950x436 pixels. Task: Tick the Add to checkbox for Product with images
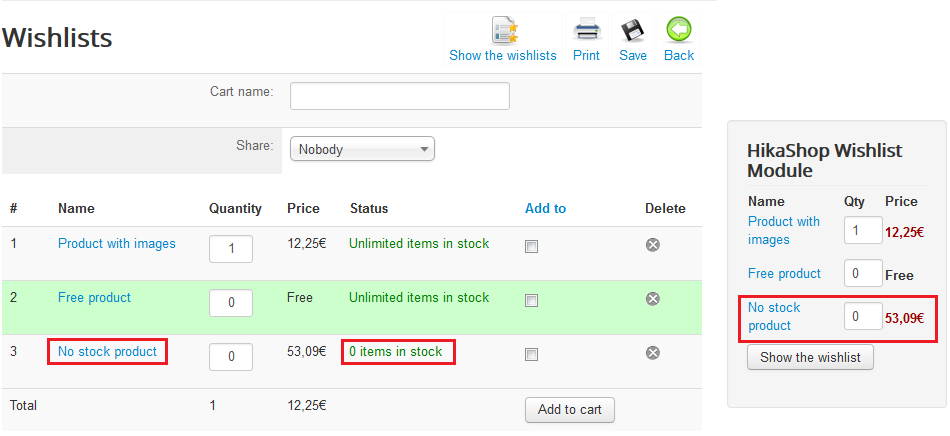tap(531, 246)
